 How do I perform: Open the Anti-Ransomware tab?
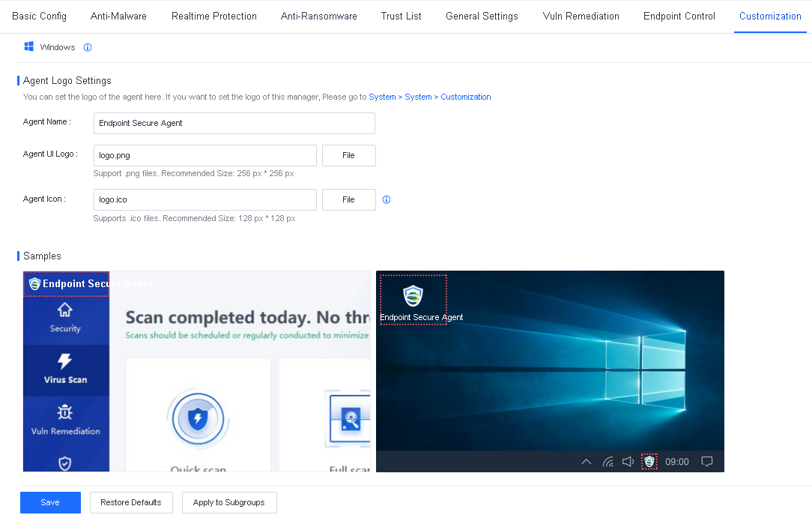[318, 16]
